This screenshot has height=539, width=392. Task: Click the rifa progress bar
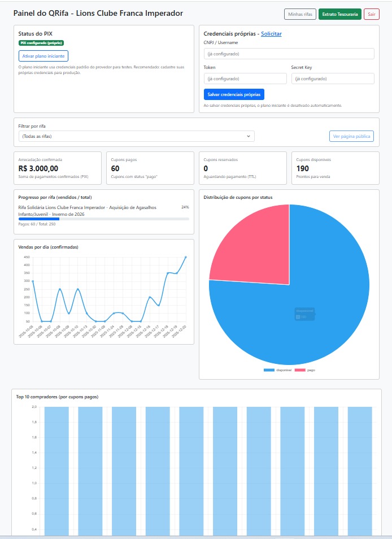(x=104, y=219)
